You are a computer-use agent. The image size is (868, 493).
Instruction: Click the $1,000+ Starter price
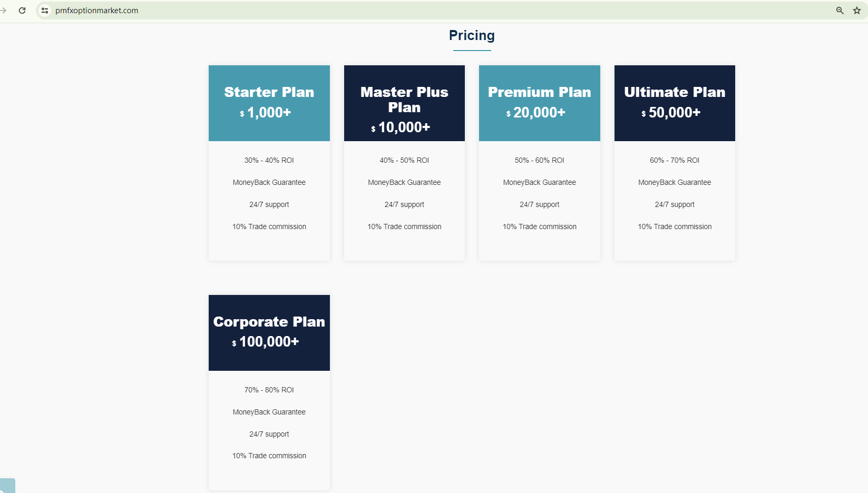coord(269,113)
